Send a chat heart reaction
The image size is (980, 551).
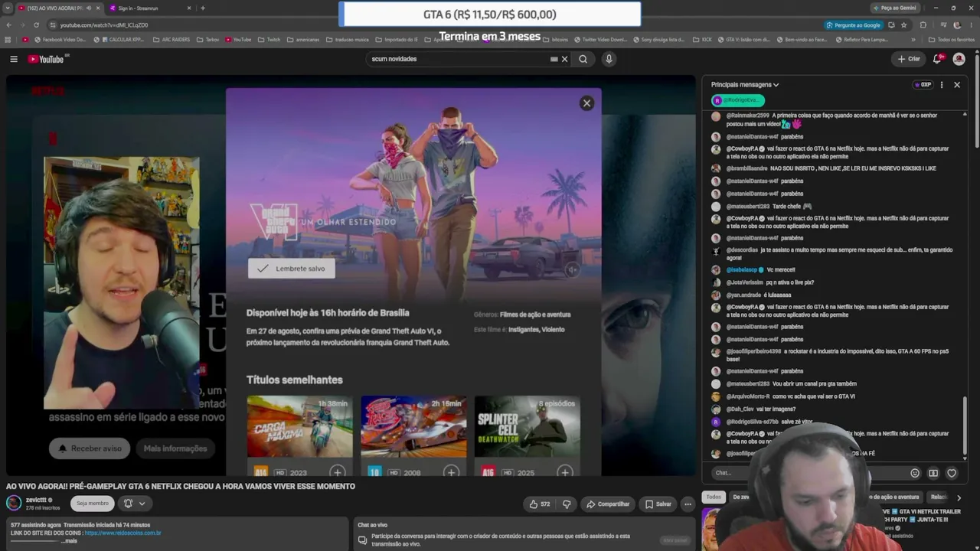point(952,473)
